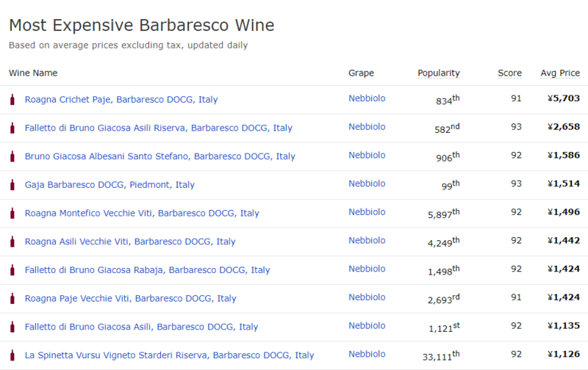The height and width of the screenshot is (370, 588).
Task: Click the bottle icon next to Gaja Barbaresco
Action: (x=12, y=184)
